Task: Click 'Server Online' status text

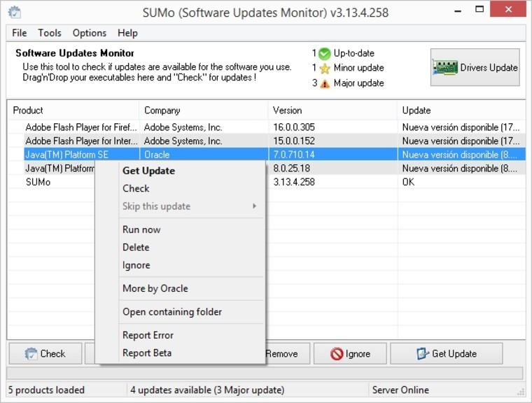Action: 400,390
